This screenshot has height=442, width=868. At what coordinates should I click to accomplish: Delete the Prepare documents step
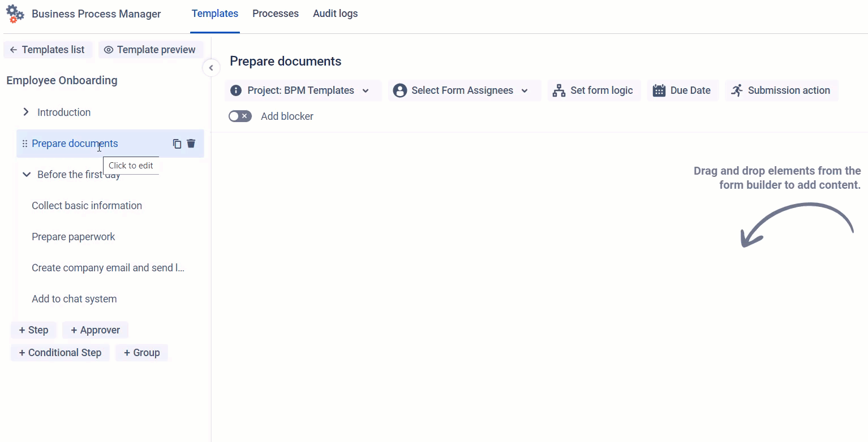click(191, 144)
